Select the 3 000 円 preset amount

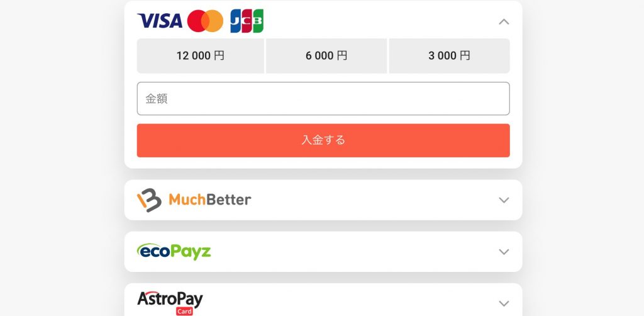[449, 56]
